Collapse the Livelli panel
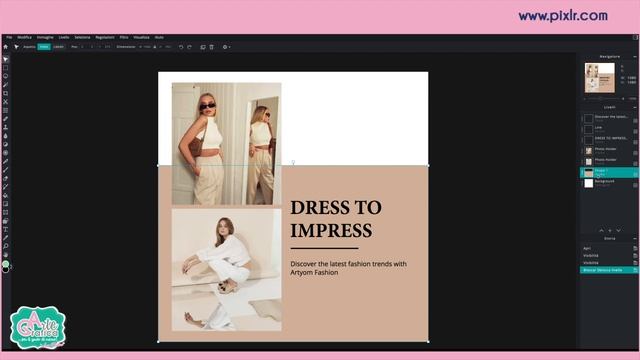 tap(635, 107)
